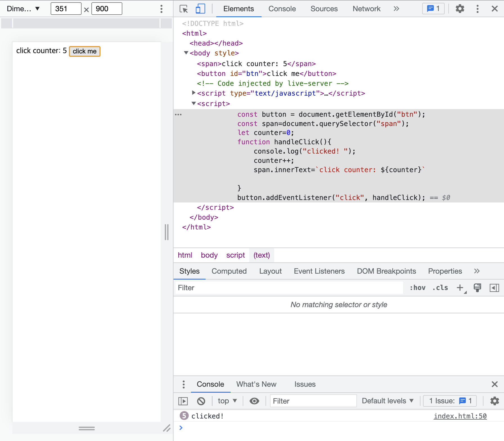Open the What's New drawer tab
The height and width of the screenshot is (441, 504).
(256, 384)
